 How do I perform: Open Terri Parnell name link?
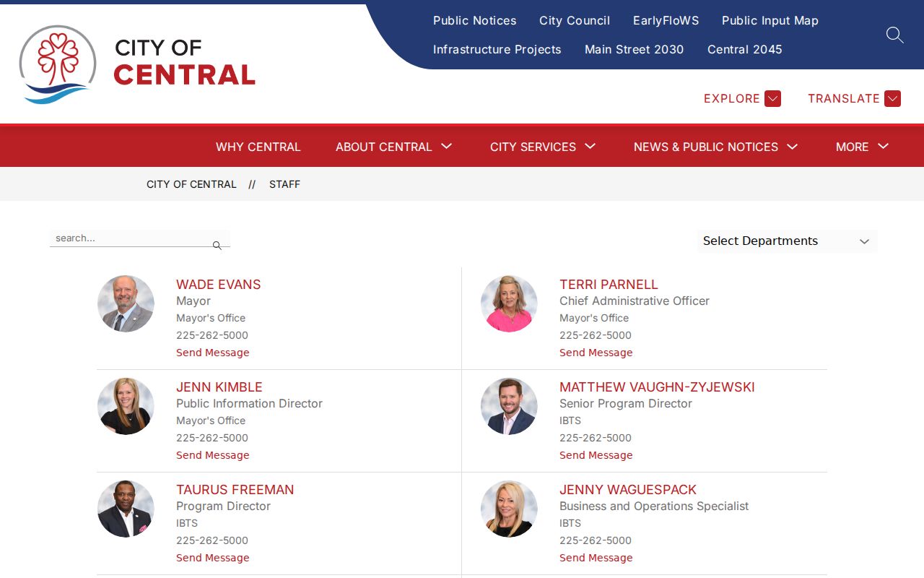(x=609, y=285)
